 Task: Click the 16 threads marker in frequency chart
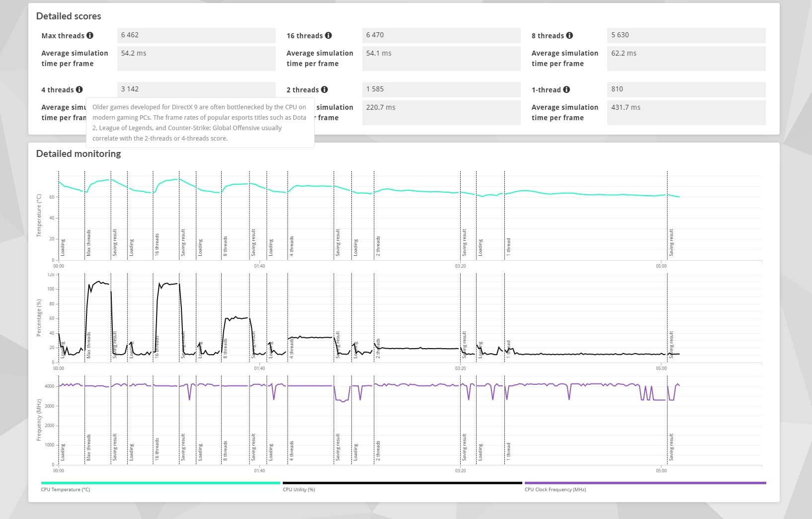pos(157,449)
